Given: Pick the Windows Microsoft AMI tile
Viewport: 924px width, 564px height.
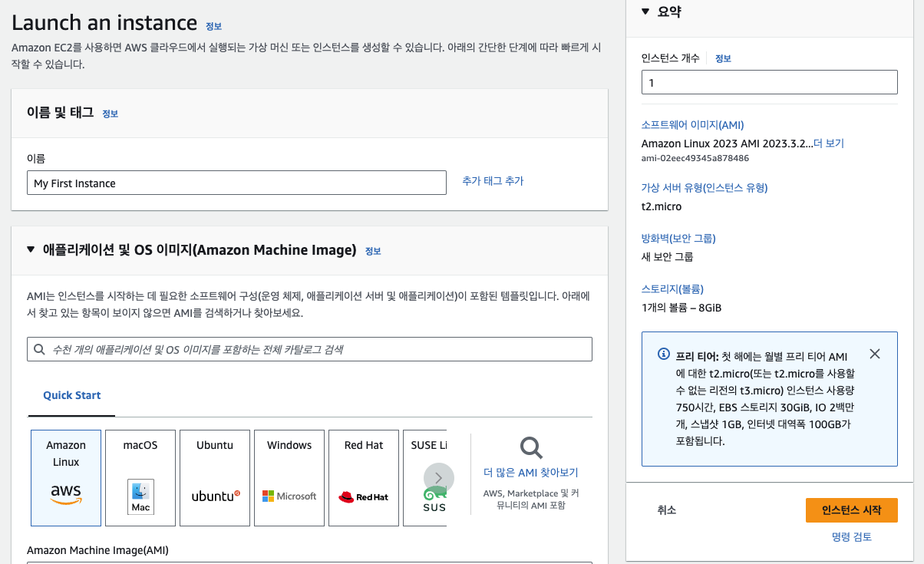Looking at the screenshot, I should pyautogui.click(x=289, y=477).
